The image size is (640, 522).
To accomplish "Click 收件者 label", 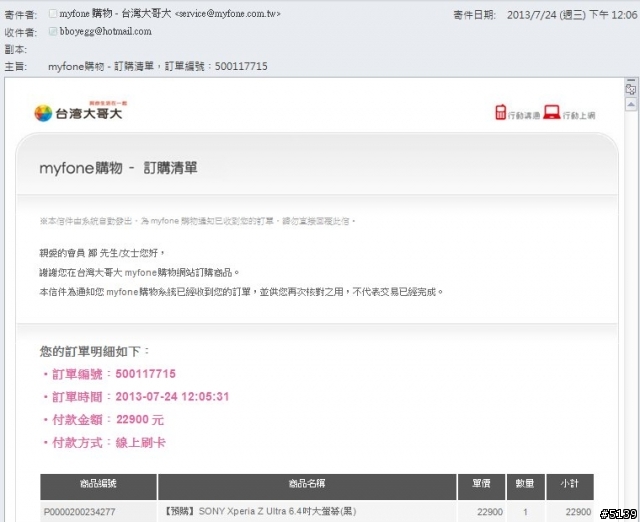I will coord(20,32).
